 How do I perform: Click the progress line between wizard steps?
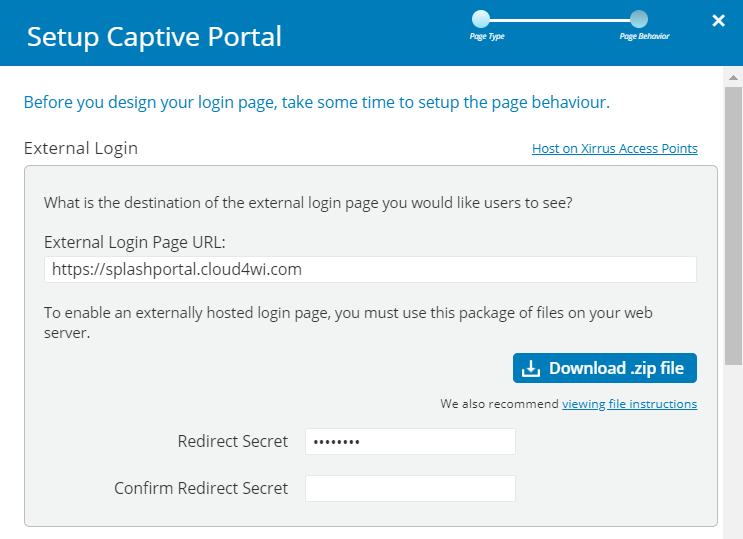coord(560,20)
